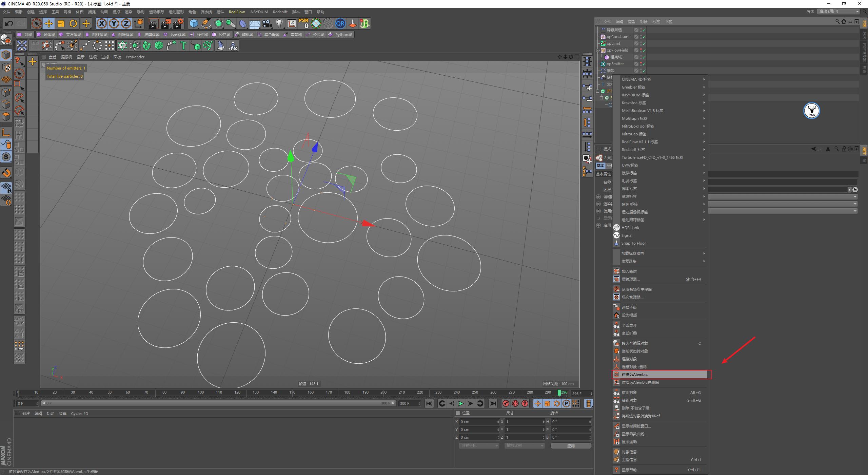Open the RealFlow menu in the menu bar
The height and width of the screenshot is (475, 868).
click(237, 12)
